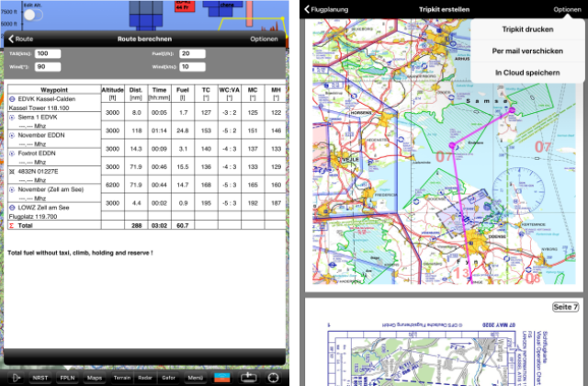Tap the LOWZ Zell am See waypoint icon
588x386 pixels.
point(11,208)
